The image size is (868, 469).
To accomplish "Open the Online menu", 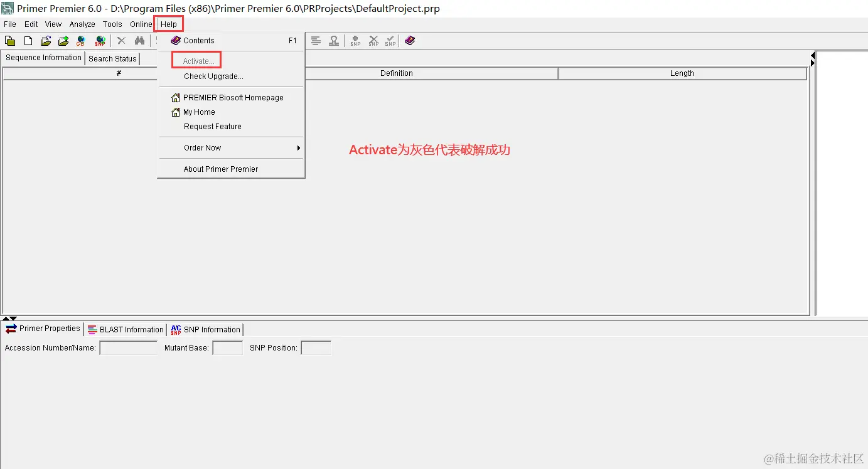I will [x=141, y=24].
